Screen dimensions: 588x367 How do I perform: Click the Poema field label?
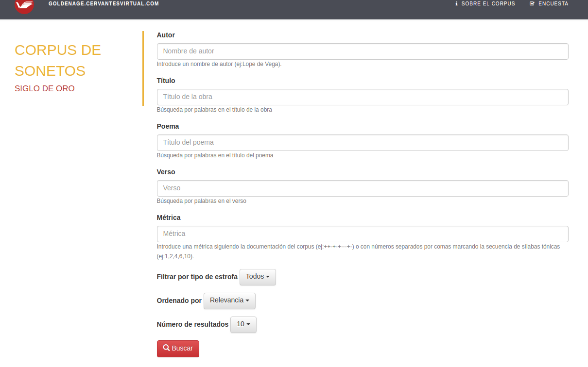(x=168, y=126)
